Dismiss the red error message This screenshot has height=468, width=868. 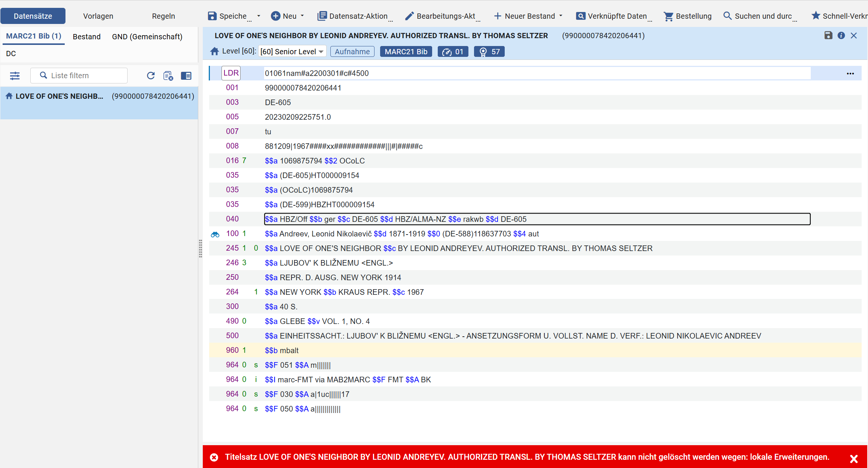pyautogui.click(x=853, y=459)
